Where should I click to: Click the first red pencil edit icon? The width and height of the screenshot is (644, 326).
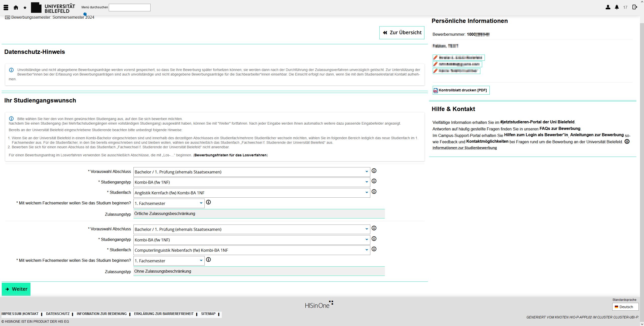[436, 57]
